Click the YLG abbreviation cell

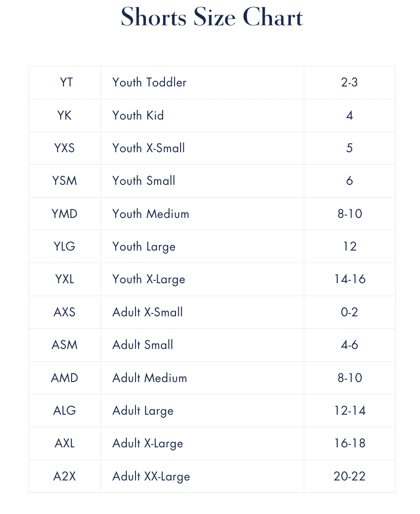(65, 246)
